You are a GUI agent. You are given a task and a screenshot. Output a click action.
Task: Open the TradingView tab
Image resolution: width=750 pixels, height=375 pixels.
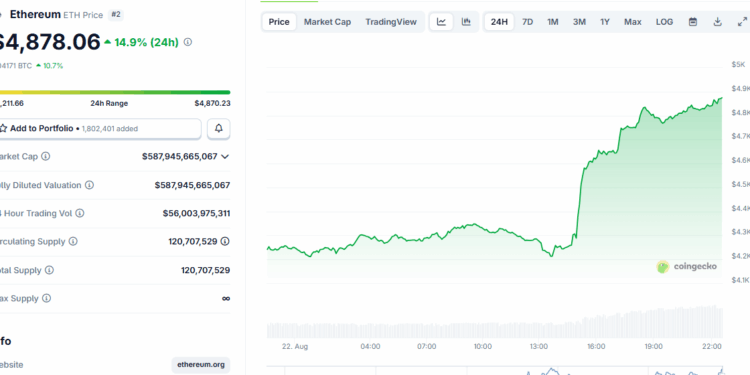click(391, 22)
